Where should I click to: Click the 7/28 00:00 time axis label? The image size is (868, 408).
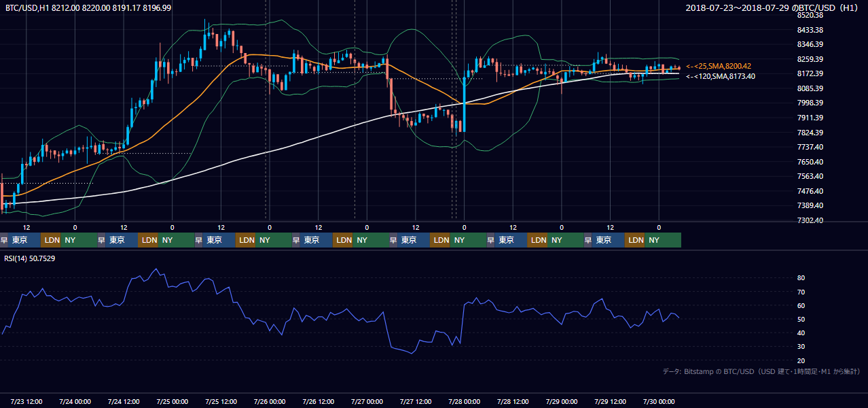(x=464, y=401)
